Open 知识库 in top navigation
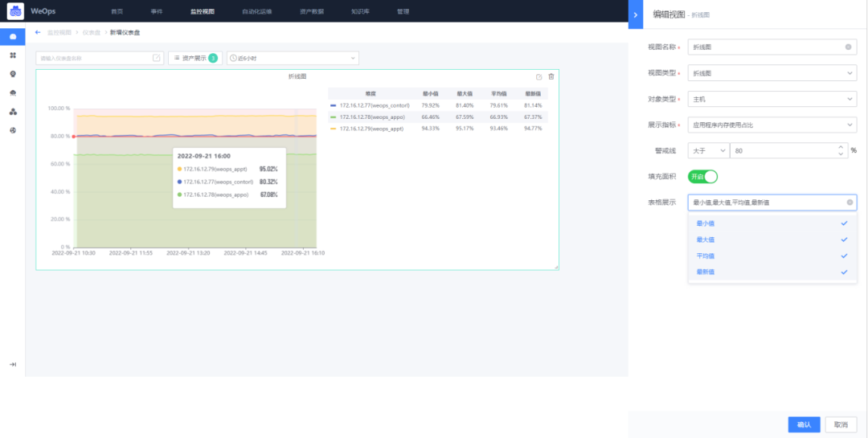Image resolution: width=868 pixels, height=438 pixels. point(360,11)
